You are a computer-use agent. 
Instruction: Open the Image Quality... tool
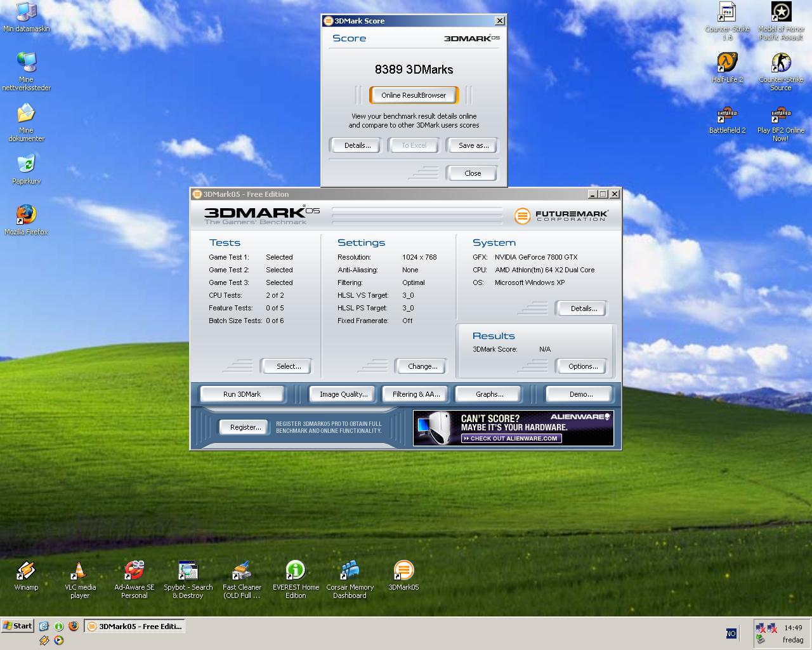click(x=343, y=394)
